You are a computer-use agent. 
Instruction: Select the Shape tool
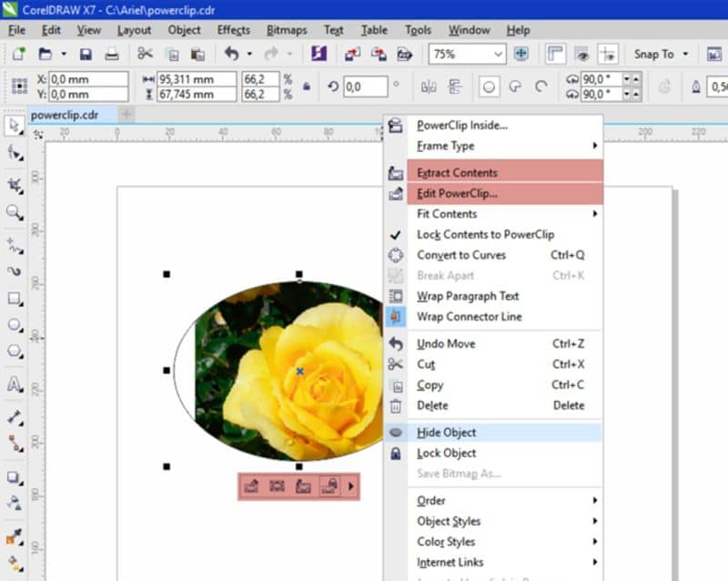click(x=14, y=152)
